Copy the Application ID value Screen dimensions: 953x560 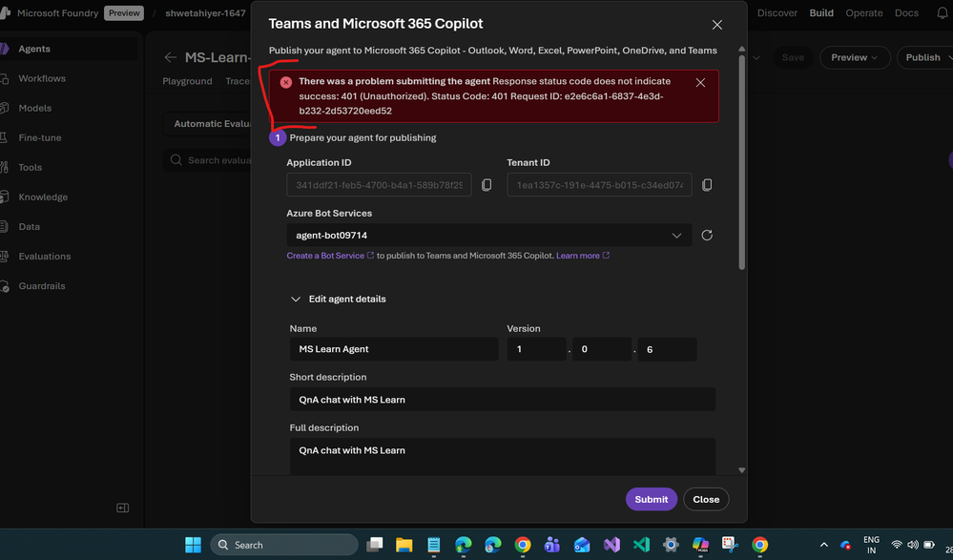(487, 185)
